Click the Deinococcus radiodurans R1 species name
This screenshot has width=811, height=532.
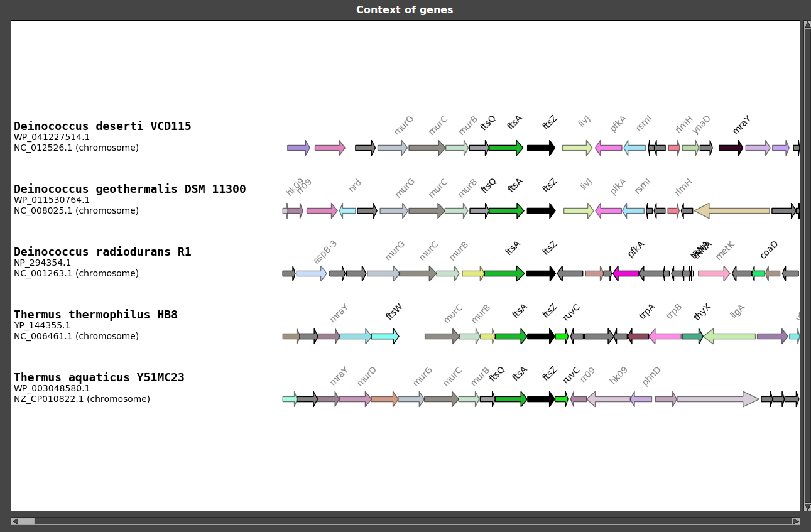coord(102,252)
